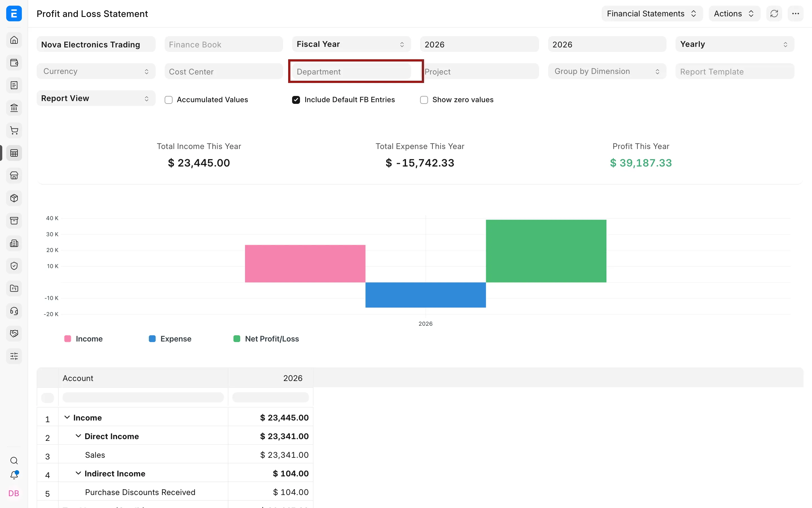Open the Yearly periodicity dropdown
Image resolution: width=812 pixels, height=508 pixels.
pyautogui.click(x=734, y=44)
